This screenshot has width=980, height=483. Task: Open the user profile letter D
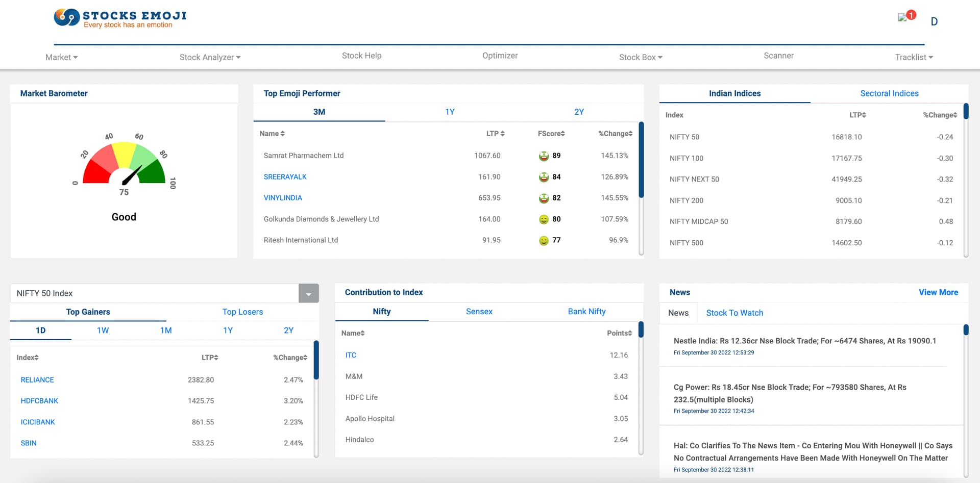pos(934,21)
